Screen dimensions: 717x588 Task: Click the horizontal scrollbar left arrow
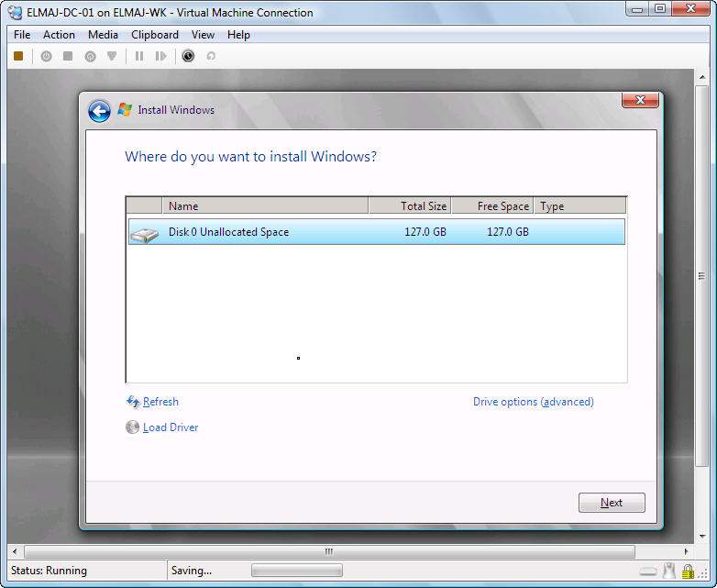click(x=15, y=552)
